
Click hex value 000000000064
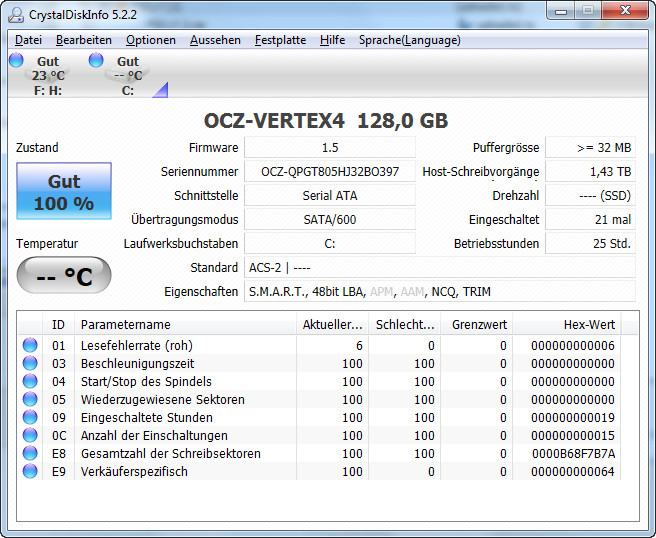pos(573,471)
